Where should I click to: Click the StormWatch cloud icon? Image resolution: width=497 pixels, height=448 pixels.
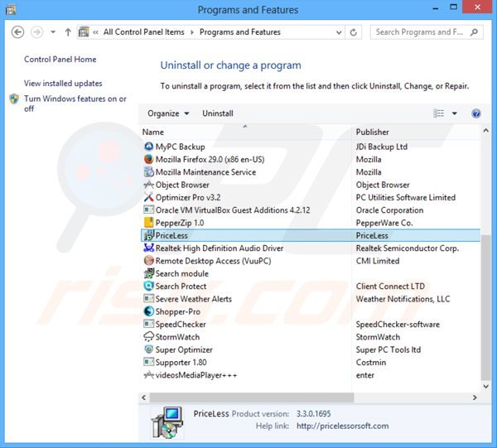148,336
